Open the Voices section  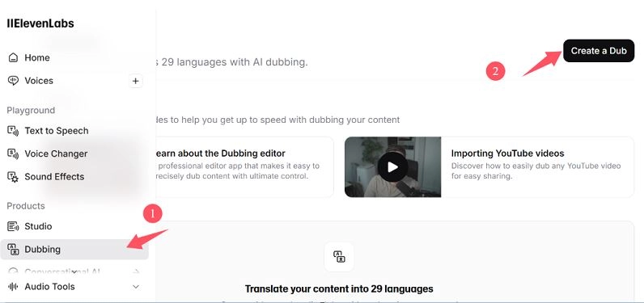[39, 81]
